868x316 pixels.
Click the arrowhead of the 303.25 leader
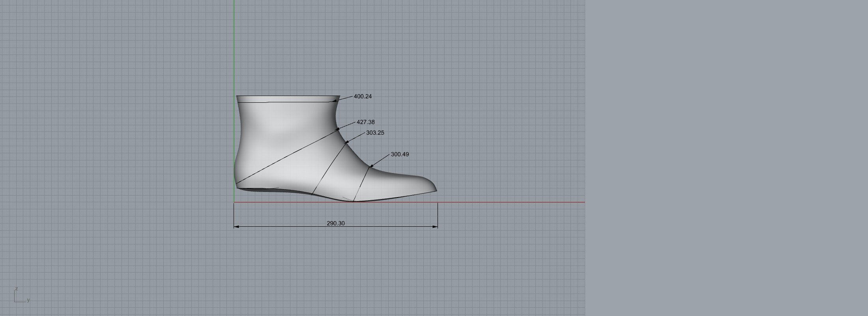pos(347,142)
